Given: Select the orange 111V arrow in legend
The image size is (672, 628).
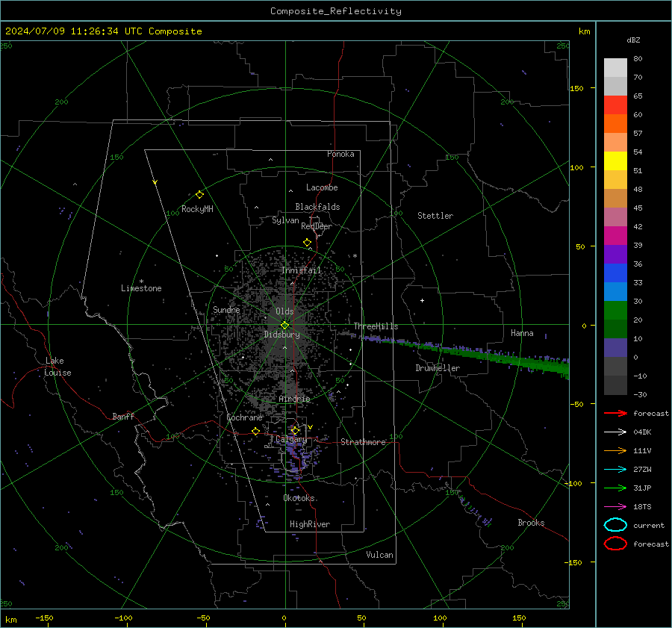Looking at the screenshot, I should pos(615,450).
